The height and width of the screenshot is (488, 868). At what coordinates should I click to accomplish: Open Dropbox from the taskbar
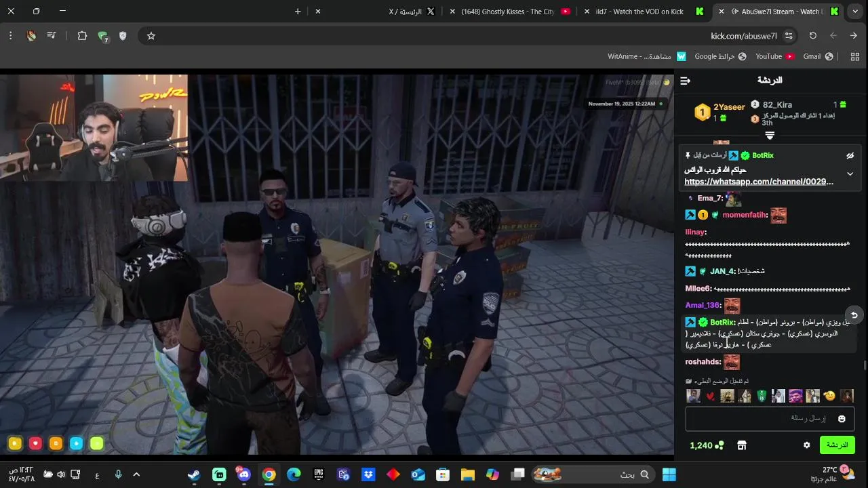(x=368, y=474)
